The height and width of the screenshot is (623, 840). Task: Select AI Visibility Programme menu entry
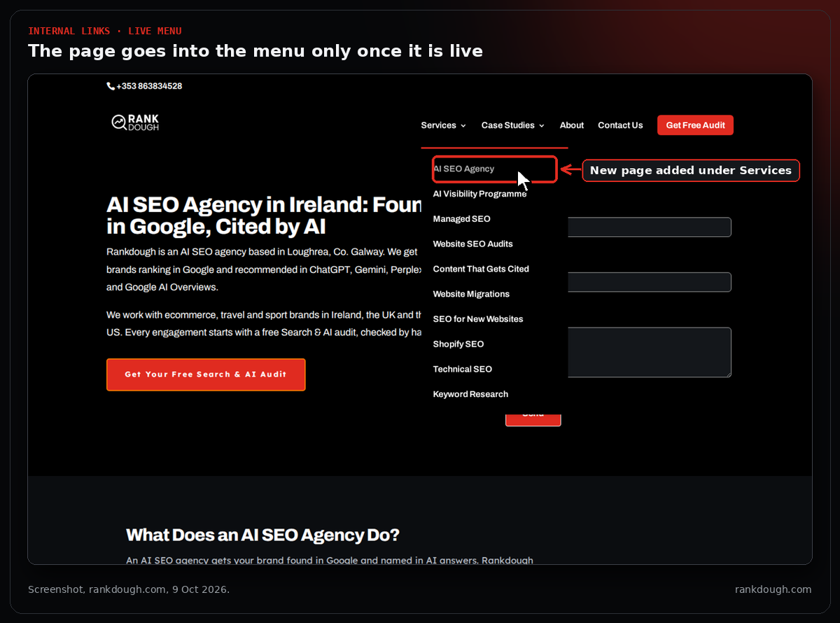[479, 194]
